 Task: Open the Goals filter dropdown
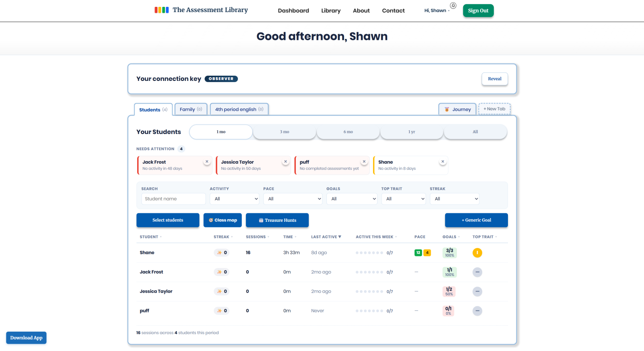pos(352,199)
